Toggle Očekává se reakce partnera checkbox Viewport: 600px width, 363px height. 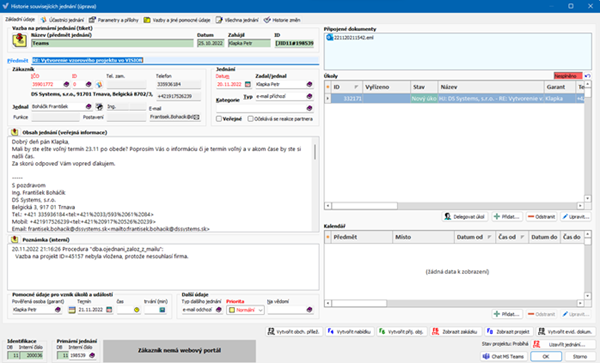(x=250, y=119)
